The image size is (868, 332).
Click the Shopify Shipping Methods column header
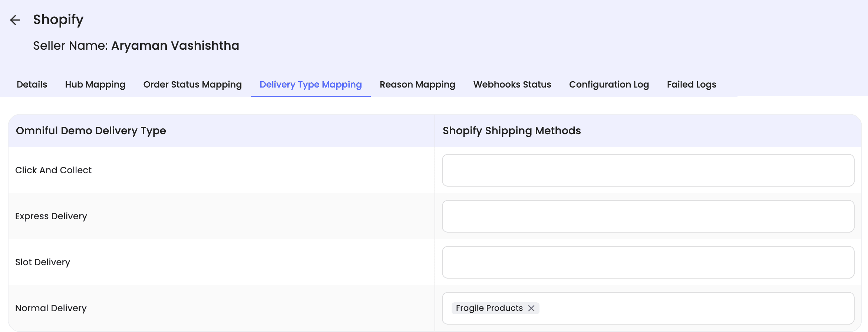(511, 131)
